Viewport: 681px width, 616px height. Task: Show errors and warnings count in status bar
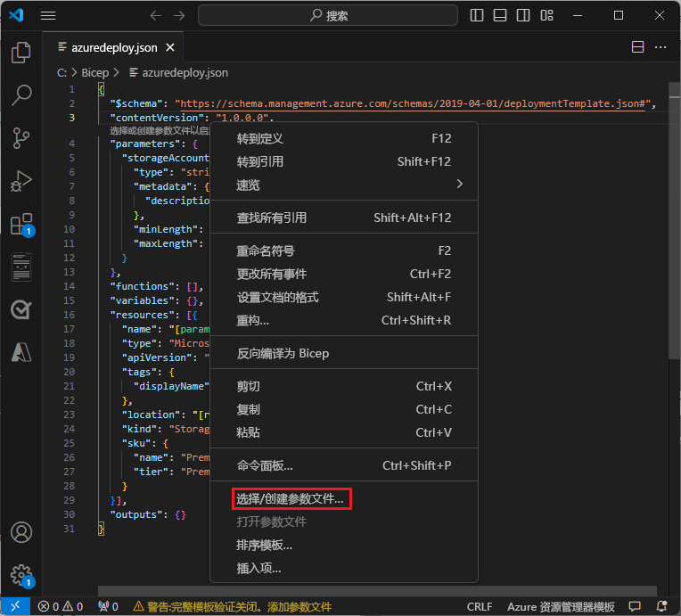61,606
